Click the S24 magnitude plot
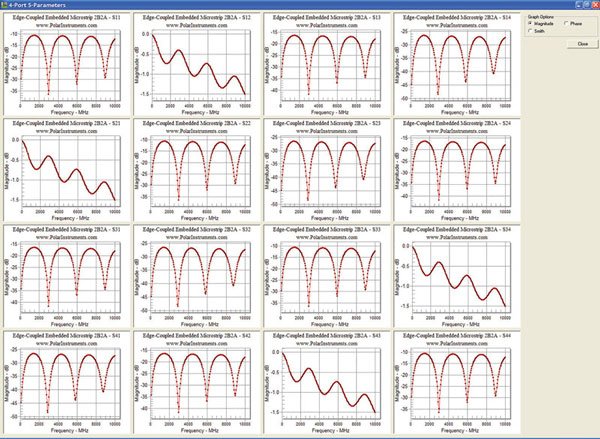Image resolution: width=600 pixels, height=439 pixels. [459, 172]
